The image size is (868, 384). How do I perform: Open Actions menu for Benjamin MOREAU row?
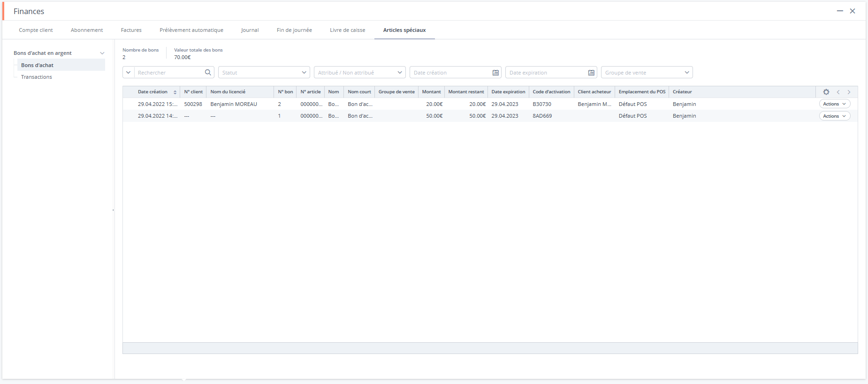(834, 104)
